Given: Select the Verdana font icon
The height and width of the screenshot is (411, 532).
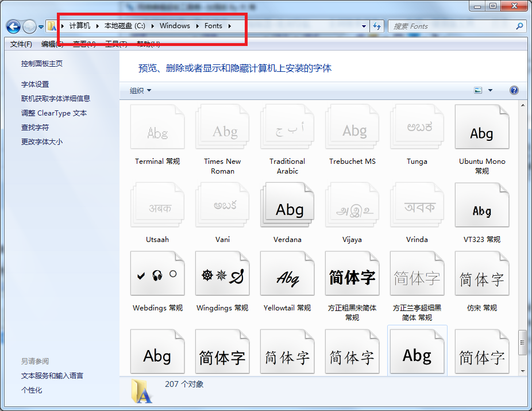Looking at the screenshot, I should [x=287, y=206].
